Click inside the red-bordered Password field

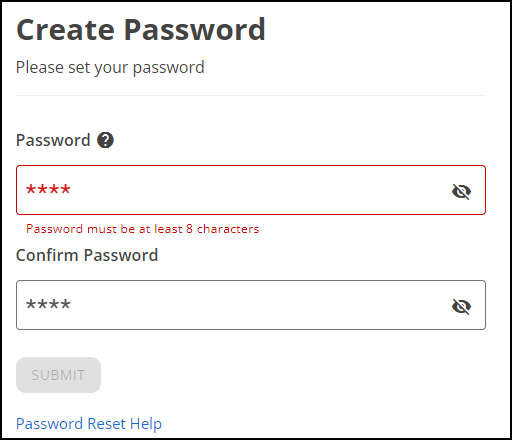[x=251, y=190]
